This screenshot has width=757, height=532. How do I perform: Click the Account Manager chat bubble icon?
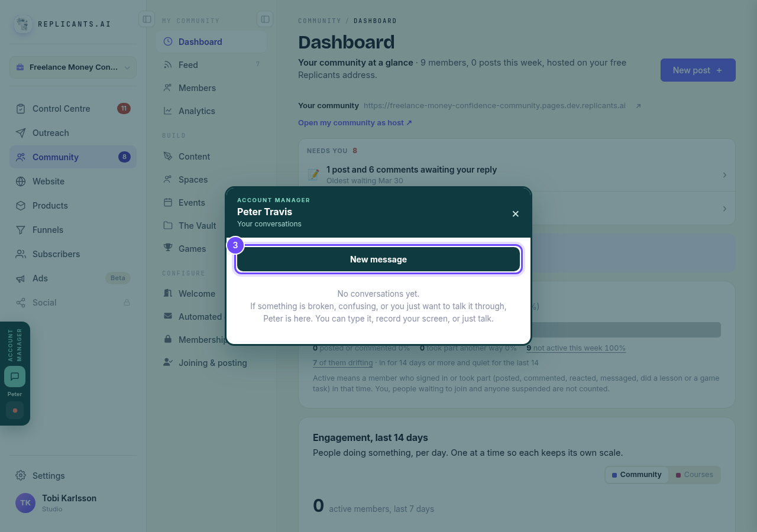15,377
